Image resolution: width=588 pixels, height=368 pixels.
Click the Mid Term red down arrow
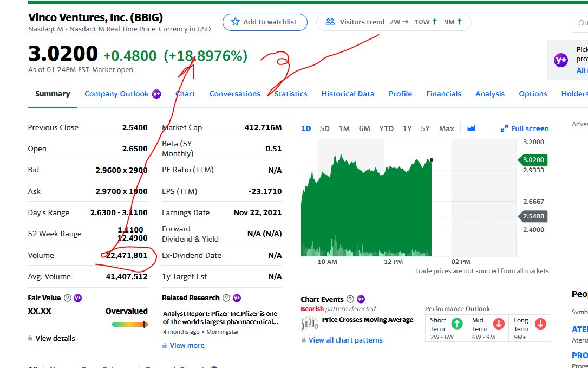(499, 324)
